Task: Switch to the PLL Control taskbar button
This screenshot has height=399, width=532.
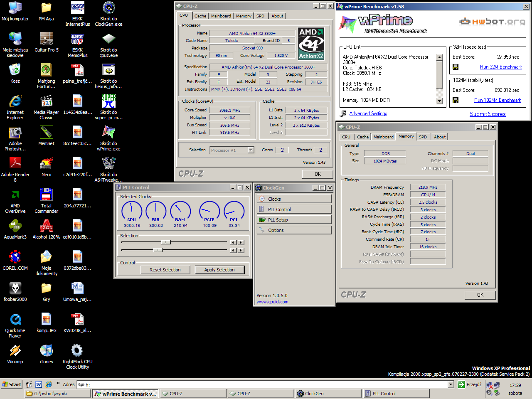Action: click(396, 393)
